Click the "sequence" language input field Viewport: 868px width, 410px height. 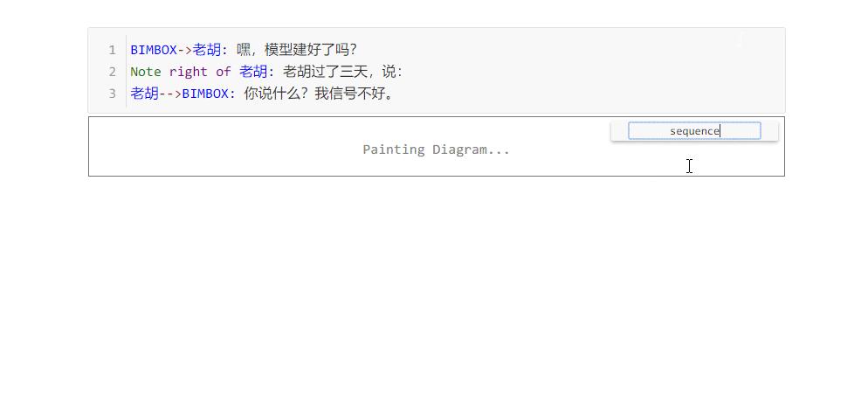pyautogui.click(x=694, y=131)
